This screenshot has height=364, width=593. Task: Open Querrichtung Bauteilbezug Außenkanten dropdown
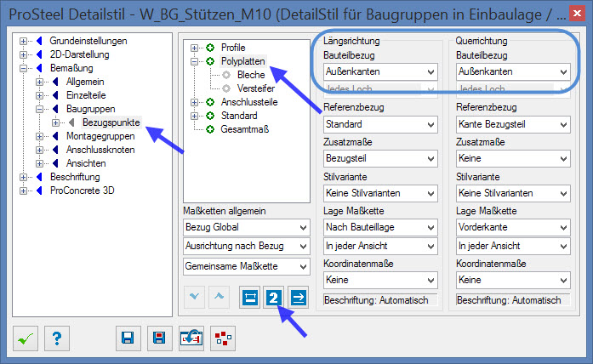pos(513,71)
